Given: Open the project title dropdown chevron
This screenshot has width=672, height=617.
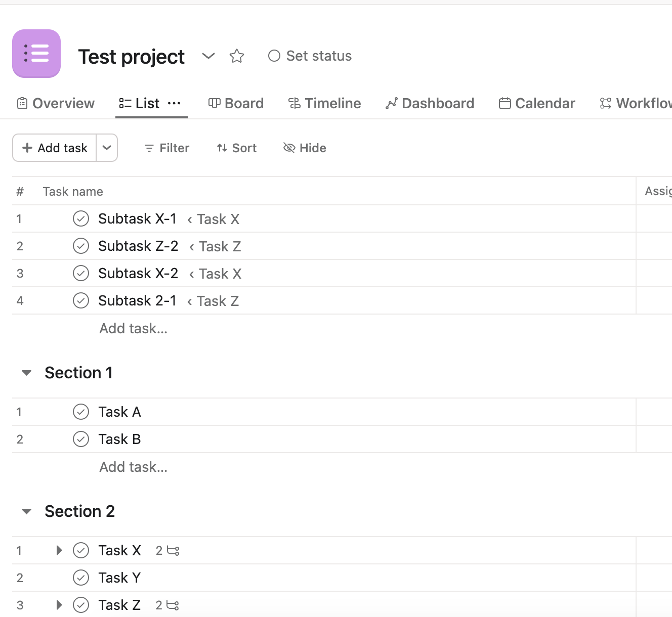Looking at the screenshot, I should tap(208, 56).
